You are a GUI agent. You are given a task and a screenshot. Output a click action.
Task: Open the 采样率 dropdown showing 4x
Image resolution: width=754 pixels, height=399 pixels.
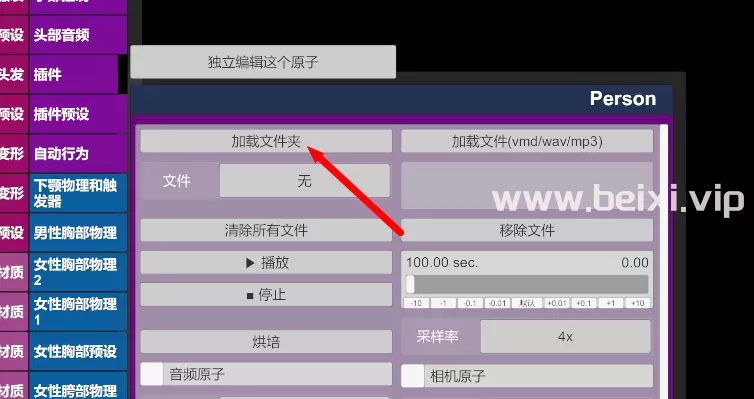coord(566,337)
